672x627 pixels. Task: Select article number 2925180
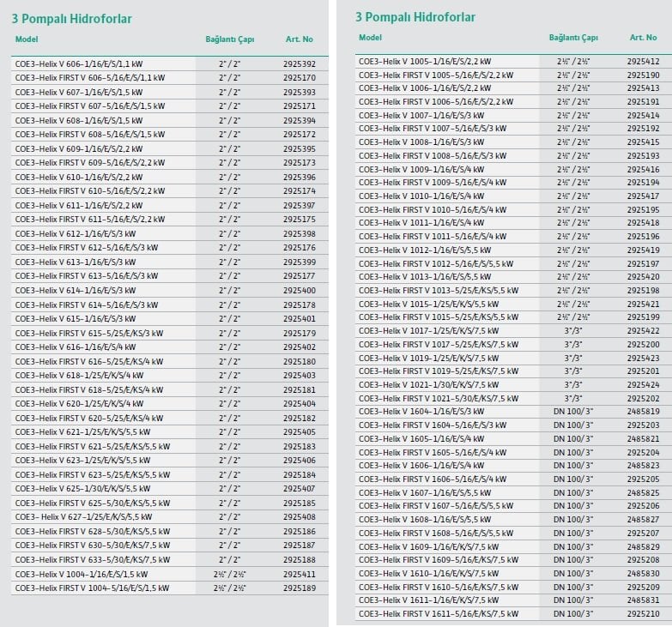point(300,361)
